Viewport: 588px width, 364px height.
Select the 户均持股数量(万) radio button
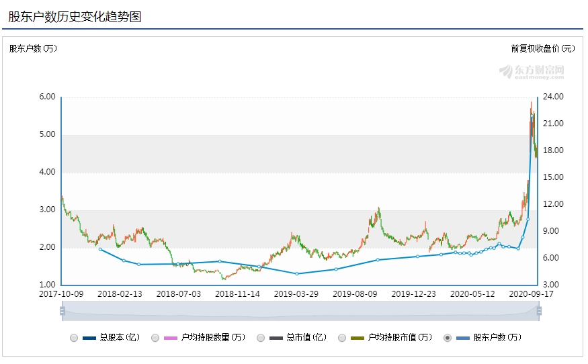155,338
